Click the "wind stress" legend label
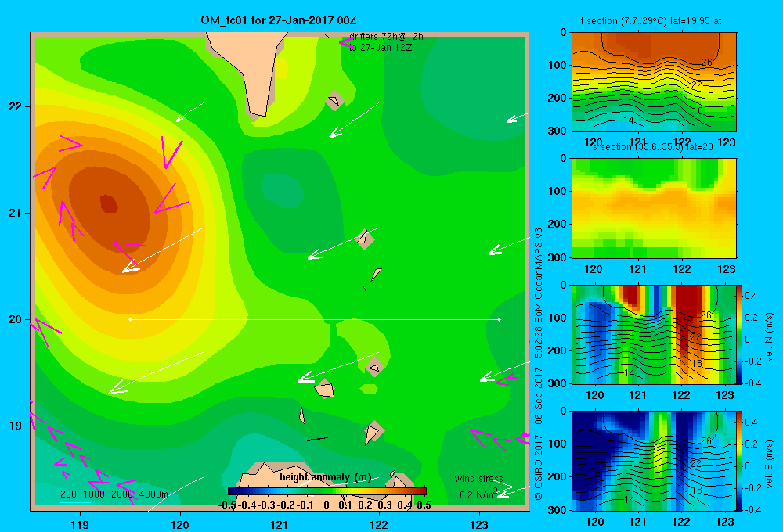Image resolution: width=783 pixels, height=532 pixels. 479,478
